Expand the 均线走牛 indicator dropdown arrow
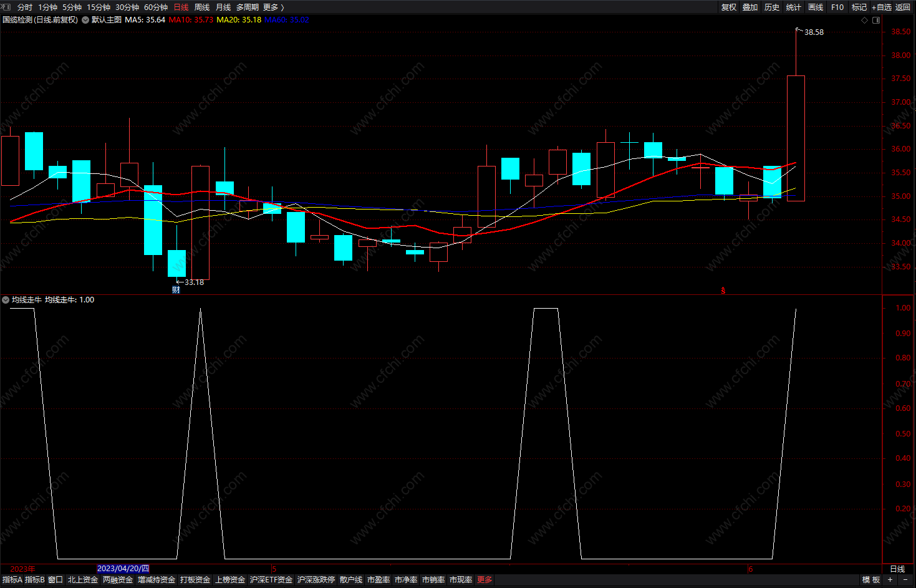 (x=6, y=300)
